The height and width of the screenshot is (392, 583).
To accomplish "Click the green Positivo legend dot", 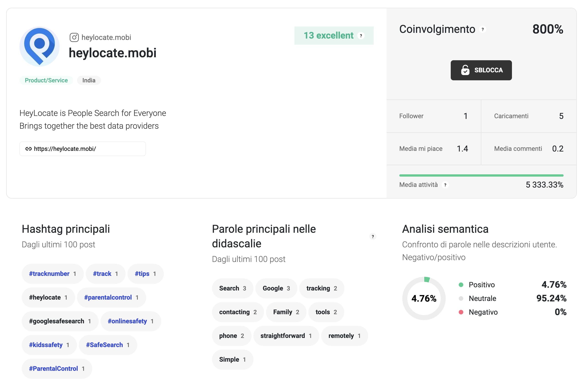I will pyautogui.click(x=461, y=285).
